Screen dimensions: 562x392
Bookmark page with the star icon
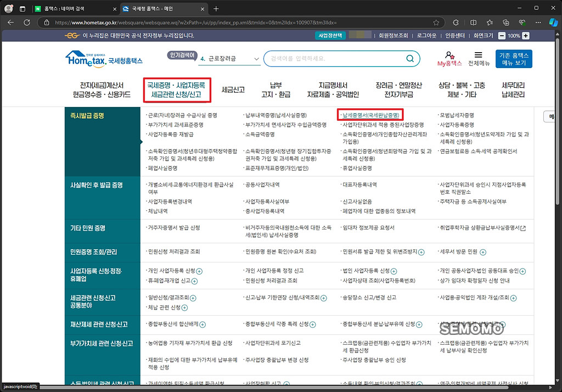tap(436, 23)
